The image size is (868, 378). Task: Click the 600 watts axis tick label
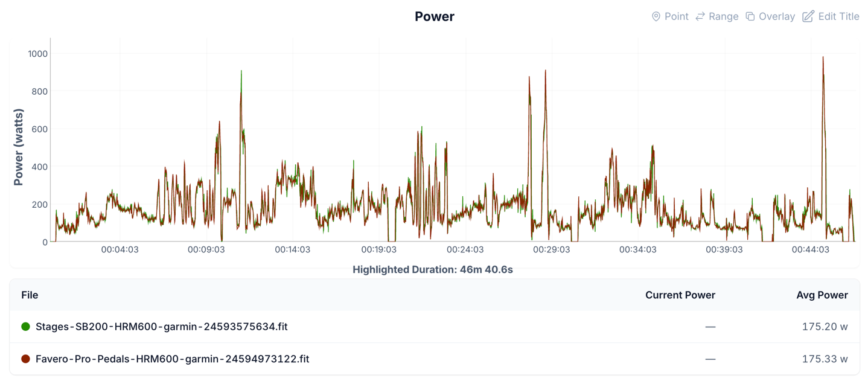click(40, 129)
